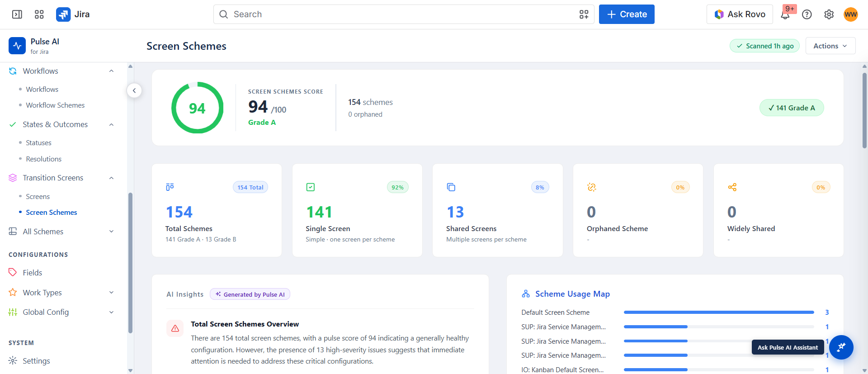Viewport: 868px width, 374px height.
Task: Click the warning icon beside Total Screen Schemes Overview
Action: click(x=175, y=328)
